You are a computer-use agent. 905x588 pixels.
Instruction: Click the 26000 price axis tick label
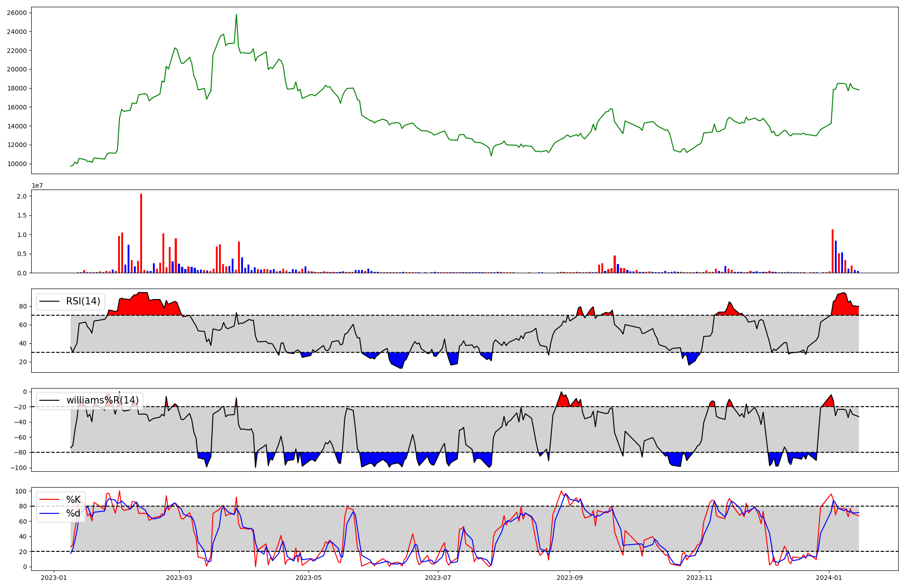(17, 13)
